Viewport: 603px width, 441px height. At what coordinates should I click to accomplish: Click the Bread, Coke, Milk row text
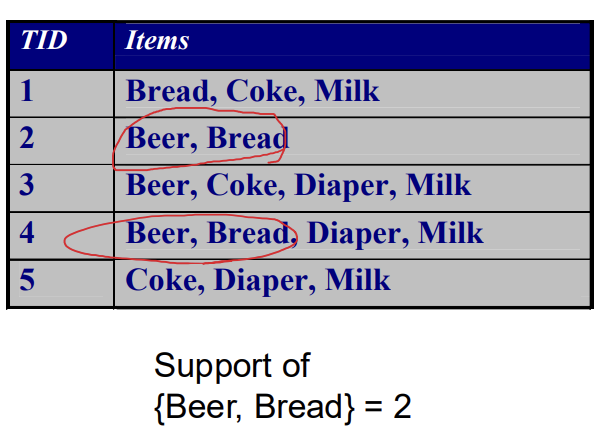[253, 92]
